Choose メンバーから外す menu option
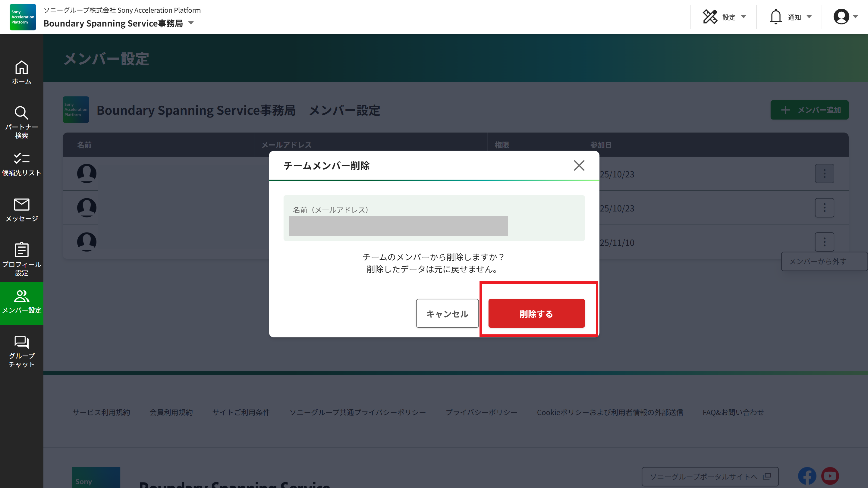Viewport: 868px width, 488px height. [818, 261]
